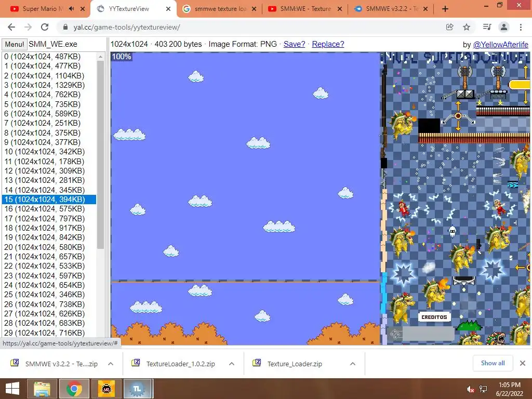
Task: Open the Windows Start menu
Action: [x=12, y=389]
